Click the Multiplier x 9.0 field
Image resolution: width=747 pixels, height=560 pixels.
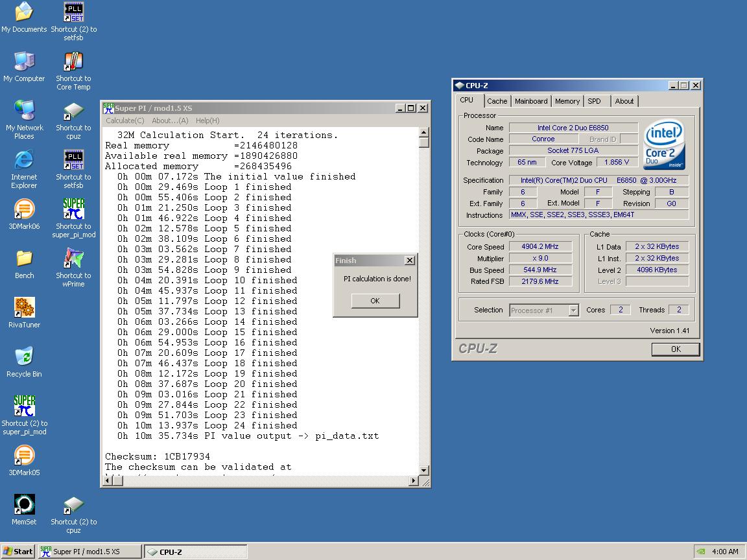[540, 258]
